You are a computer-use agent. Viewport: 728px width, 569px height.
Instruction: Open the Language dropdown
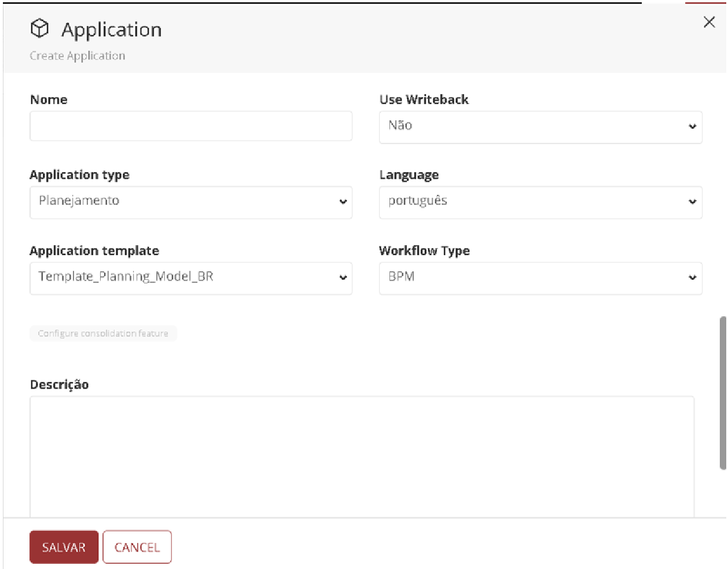(541, 202)
